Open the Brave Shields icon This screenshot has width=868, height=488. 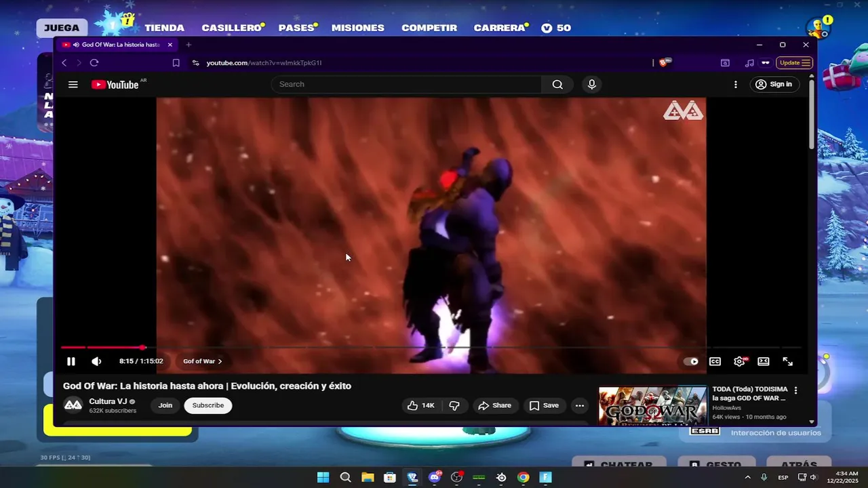(x=665, y=62)
